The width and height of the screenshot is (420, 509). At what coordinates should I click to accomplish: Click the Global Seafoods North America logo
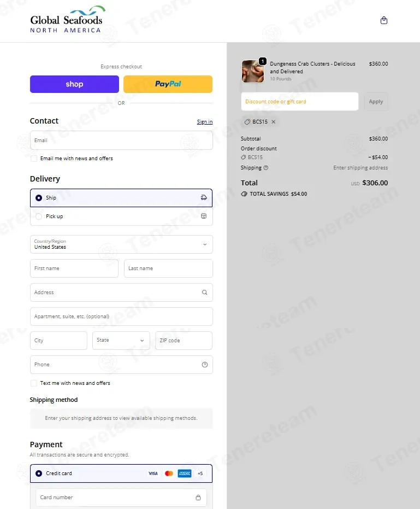tap(68, 20)
